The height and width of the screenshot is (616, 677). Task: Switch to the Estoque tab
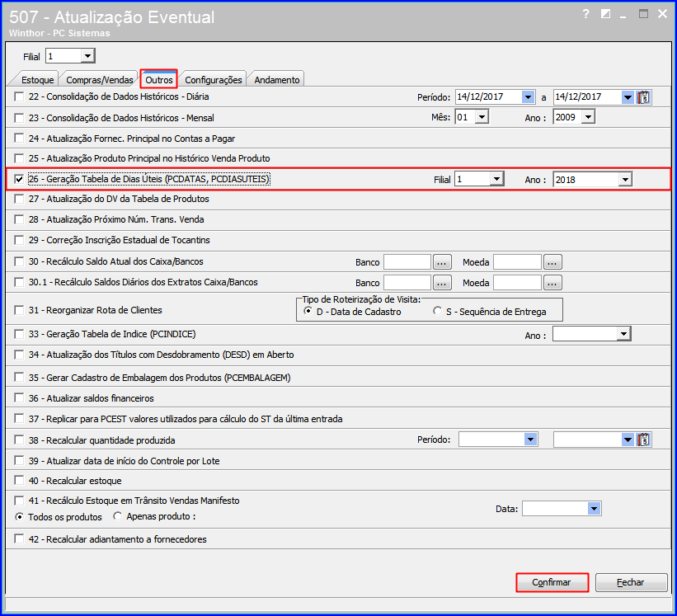click(38, 80)
